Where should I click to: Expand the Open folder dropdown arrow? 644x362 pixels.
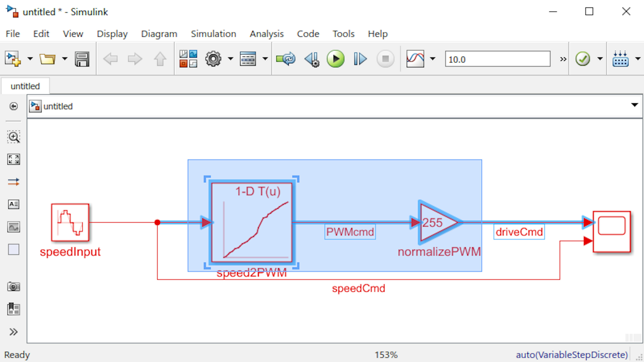[65, 59]
